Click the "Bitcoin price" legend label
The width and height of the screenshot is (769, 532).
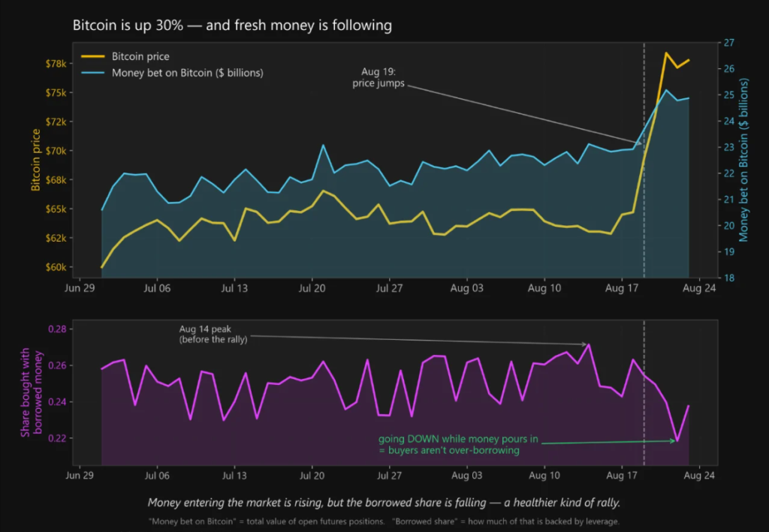pyautogui.click(x=140, y=56)
